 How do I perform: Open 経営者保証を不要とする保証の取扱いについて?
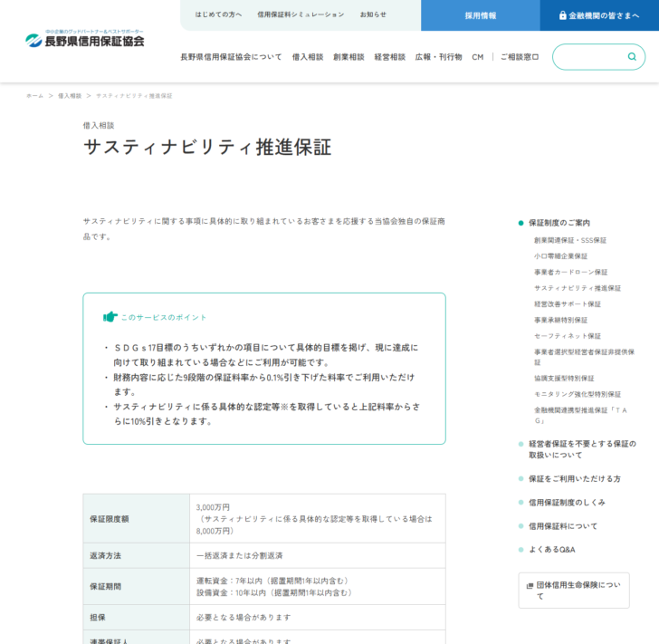582,449
